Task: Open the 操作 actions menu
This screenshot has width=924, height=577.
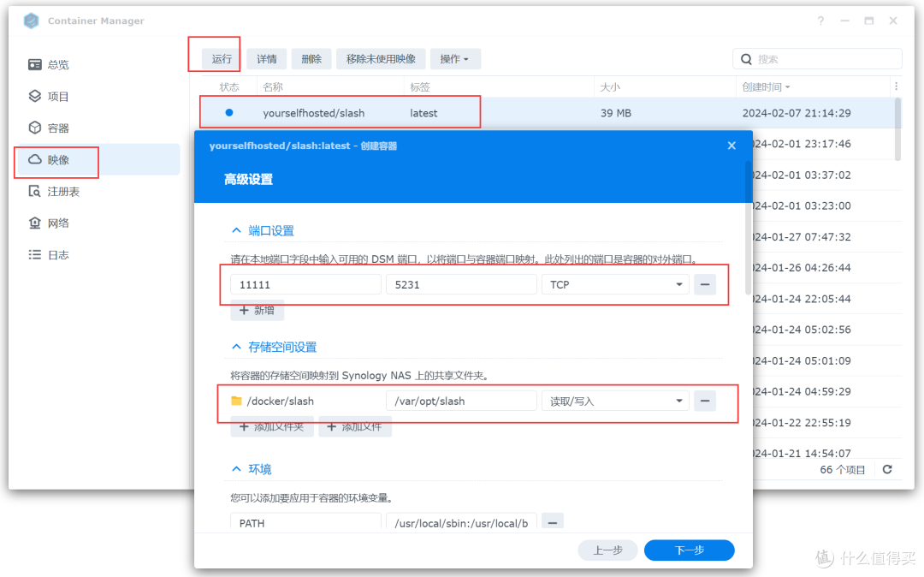Action: tap(456, 58)
